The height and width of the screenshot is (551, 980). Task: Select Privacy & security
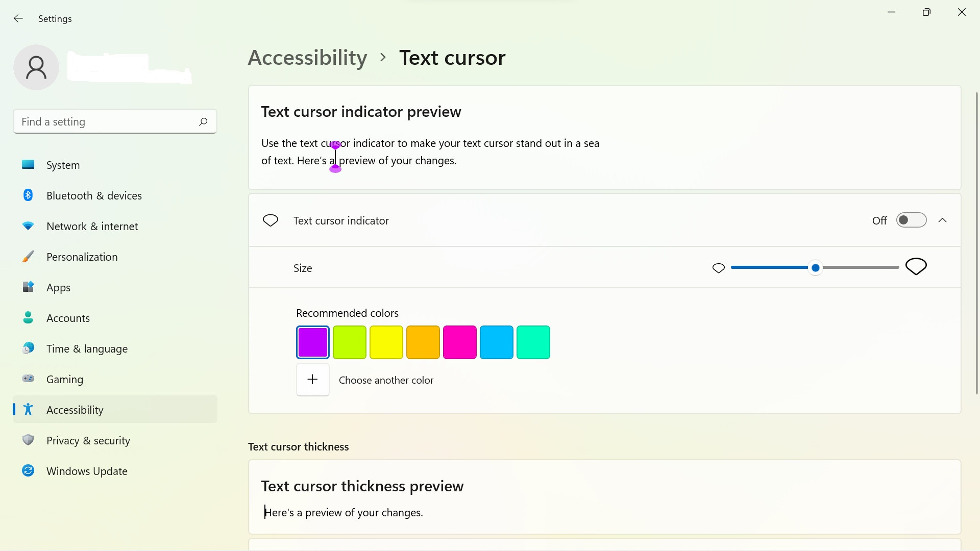tap(115, 440)
